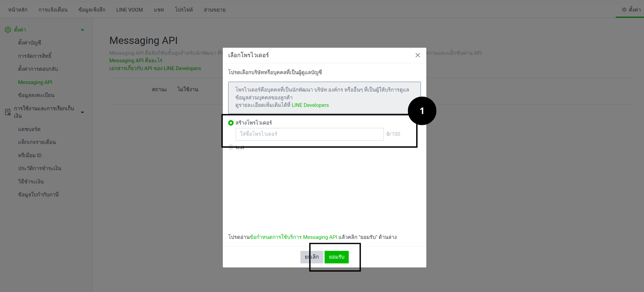The width and height of the screenshot is (644, 292).
Task: Open the แชท tab
Action: click(x=159, y=10)
